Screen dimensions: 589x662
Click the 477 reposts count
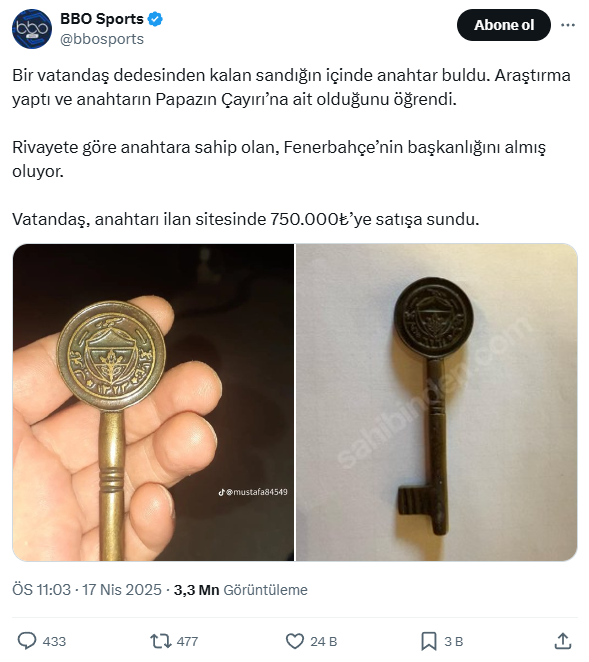coord(187,641)
